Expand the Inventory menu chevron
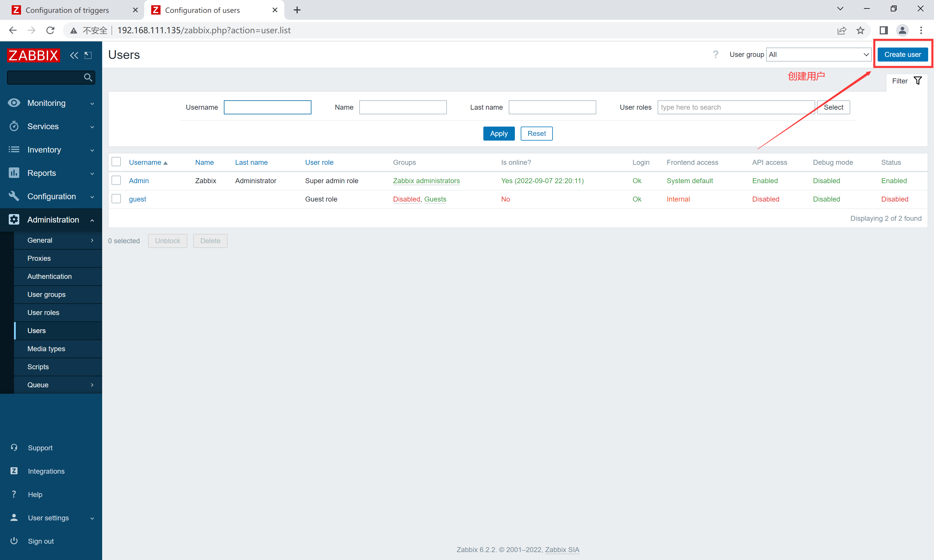Image resolution: width=934 pixels, height=560 pixels. click(x=92, y=150)
